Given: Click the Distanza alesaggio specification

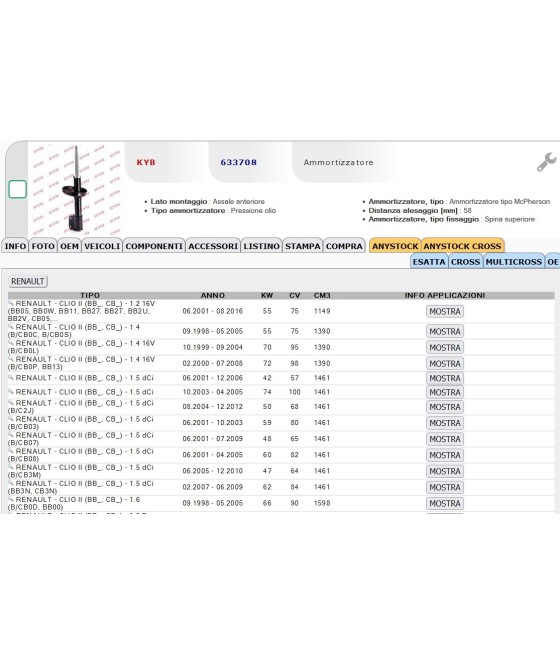Looking at the screenshot, I should [420, 211].
